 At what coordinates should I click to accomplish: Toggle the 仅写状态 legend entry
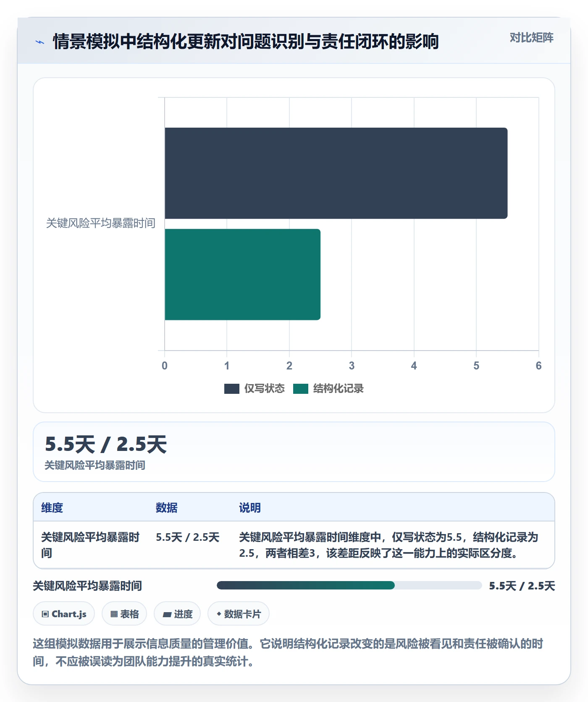[x=255, y=389]
